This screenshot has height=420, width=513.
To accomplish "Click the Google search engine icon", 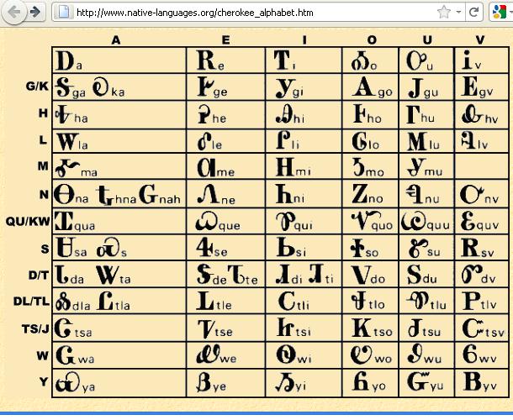I will (x=500, y=12).
